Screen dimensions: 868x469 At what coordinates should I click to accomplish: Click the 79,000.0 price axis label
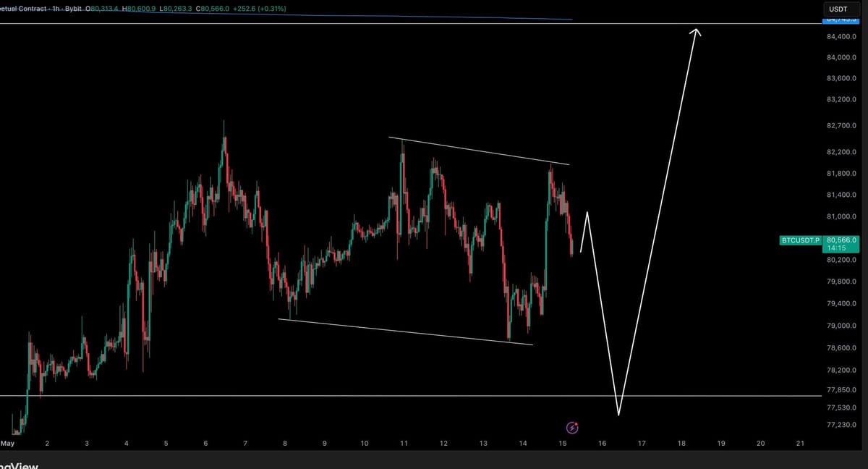pos(841,326)
